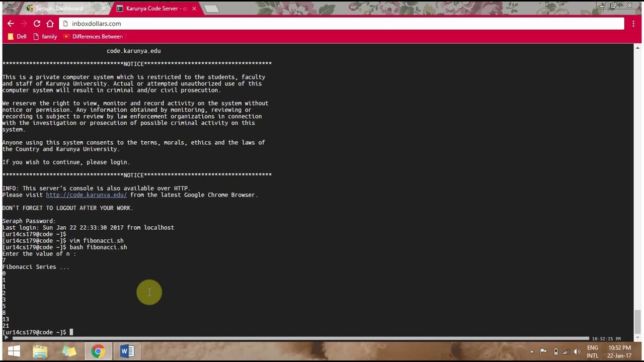
Task: Open the network signal icon
Action: click(x=566, y=352)
